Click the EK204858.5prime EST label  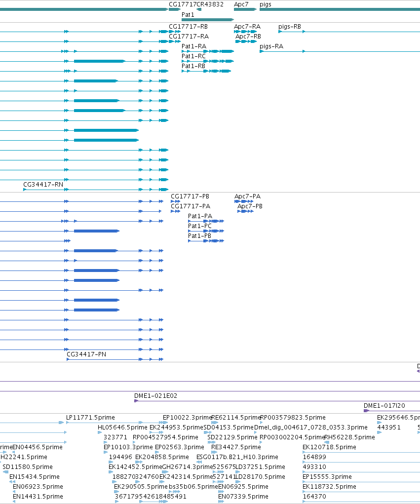[162, 457]
